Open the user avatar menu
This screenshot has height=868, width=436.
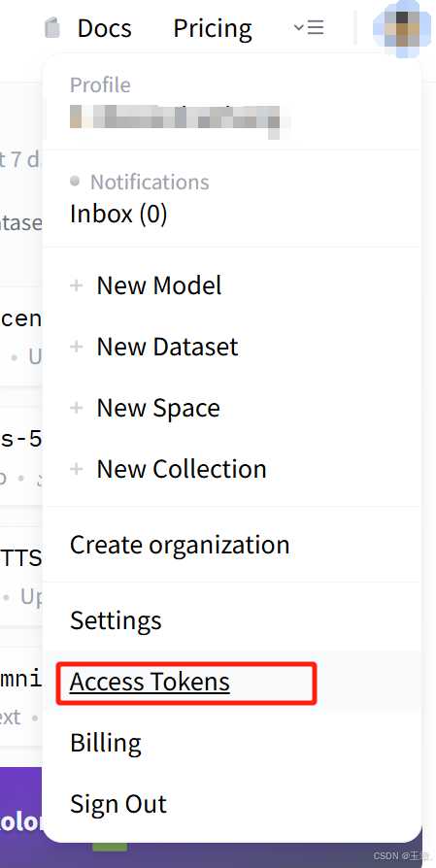coord(402,27)
